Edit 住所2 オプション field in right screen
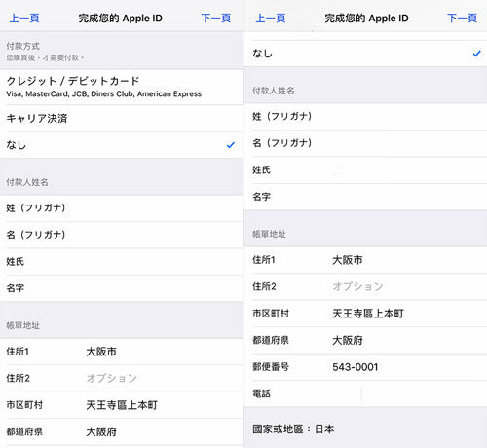 click(x=365, y=286)
